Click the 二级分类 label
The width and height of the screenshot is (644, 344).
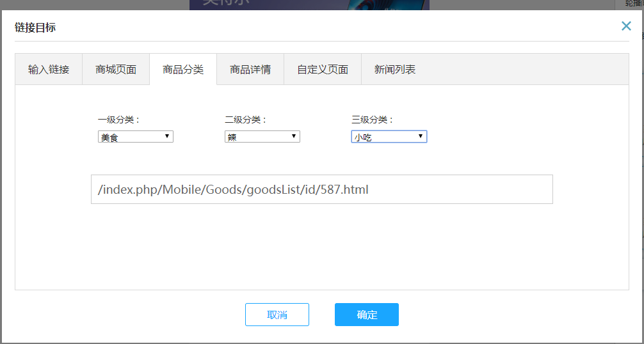246,120
